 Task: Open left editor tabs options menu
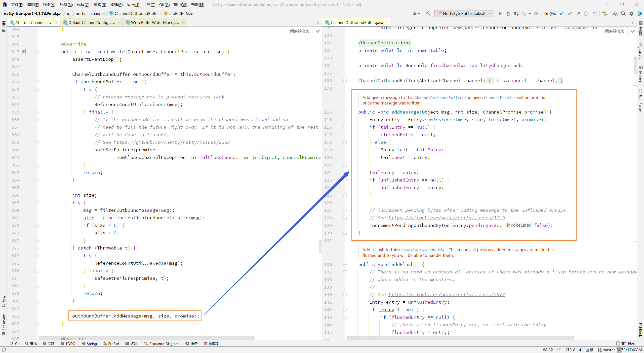[x=318, y=22]
